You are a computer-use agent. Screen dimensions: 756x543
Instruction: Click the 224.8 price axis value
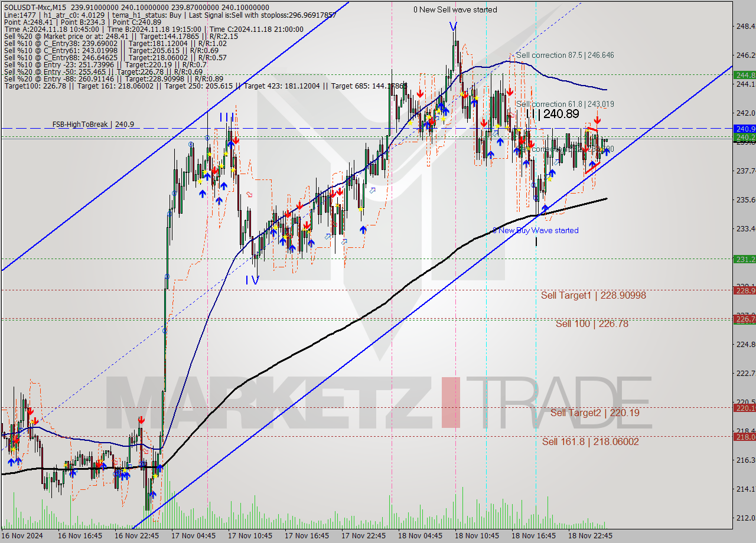pos(745,344)
